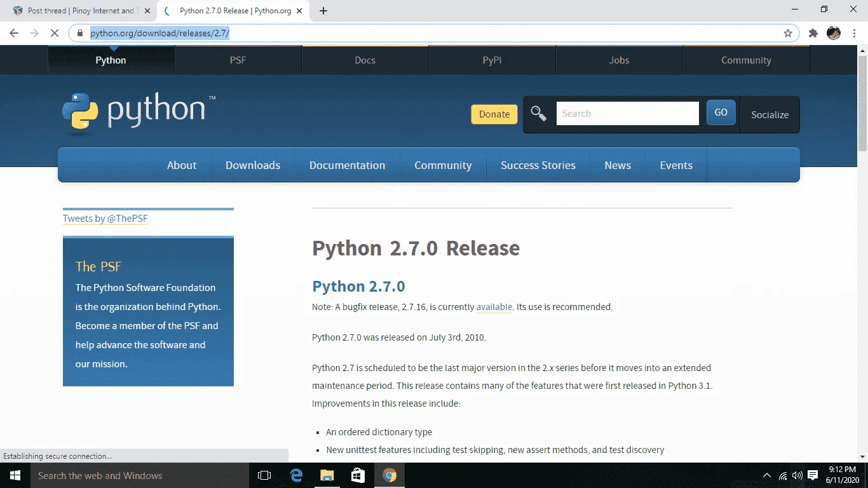The image size is (868, 488).
Task: Show hidden system tray icons
Action: (x=766, y=475)
